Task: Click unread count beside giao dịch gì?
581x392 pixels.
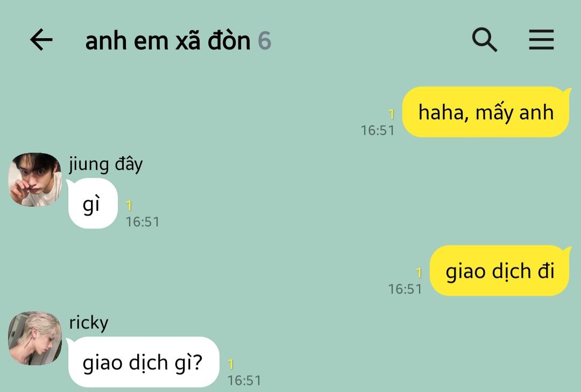Action: (230, 364)
